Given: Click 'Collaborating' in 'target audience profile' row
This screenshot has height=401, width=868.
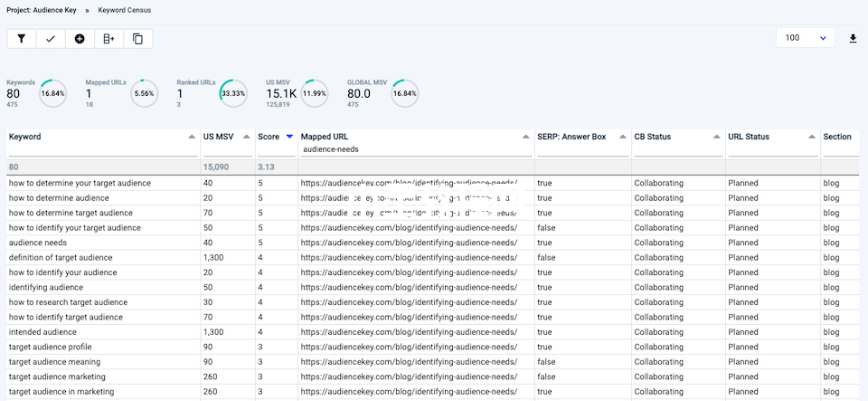Looking at the screenshot, I should (659, 348).
